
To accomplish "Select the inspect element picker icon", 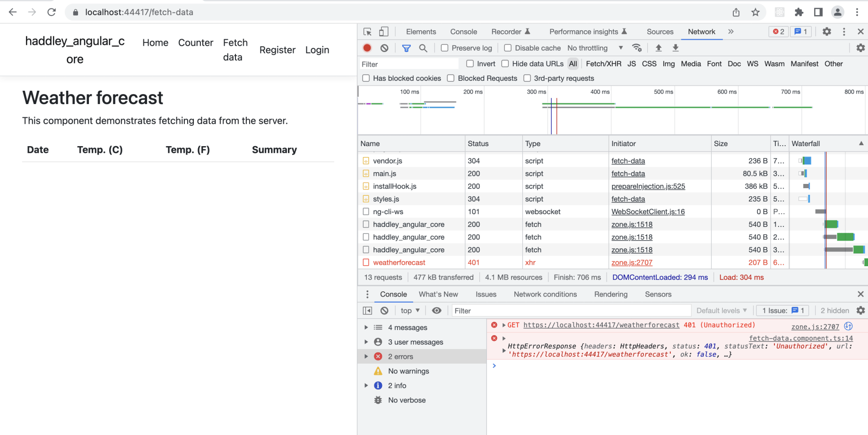I will [x=367, y=32].
